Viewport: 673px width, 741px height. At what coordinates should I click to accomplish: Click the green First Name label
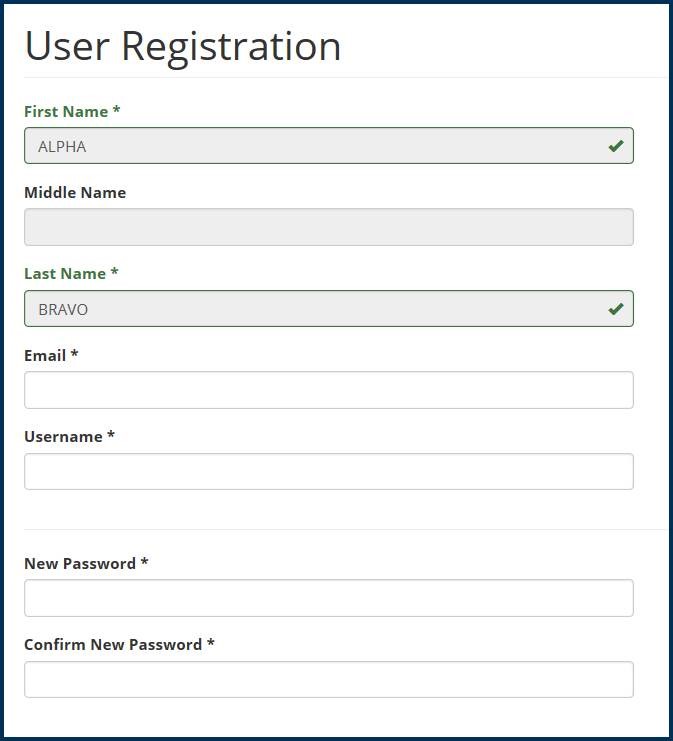coord(66,111)
